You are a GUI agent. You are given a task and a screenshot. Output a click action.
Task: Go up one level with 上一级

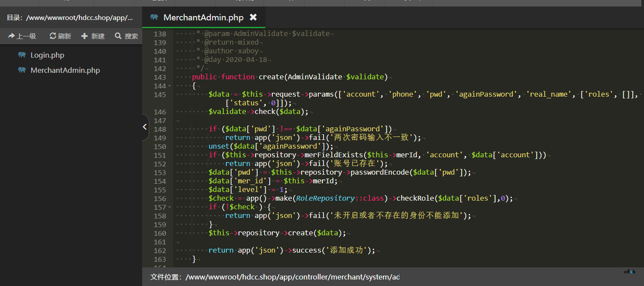click(x=22, y=36)
